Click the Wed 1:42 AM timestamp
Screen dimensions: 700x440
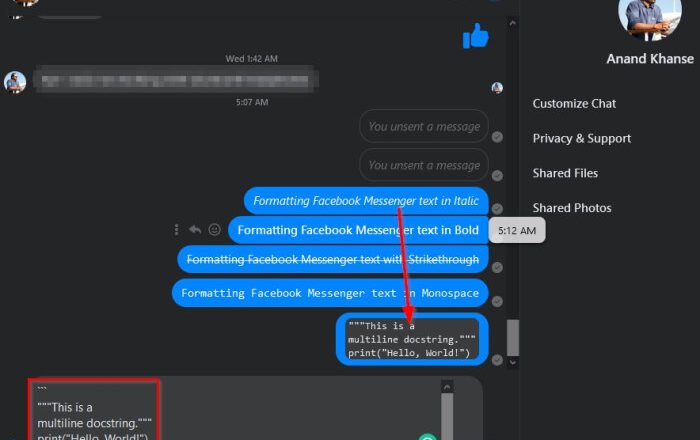[x=251, y=58]
